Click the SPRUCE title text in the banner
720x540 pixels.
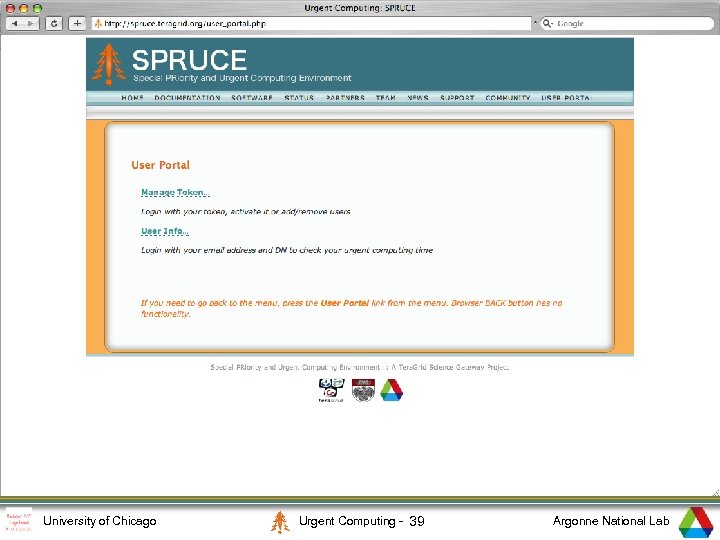(189, 60)
